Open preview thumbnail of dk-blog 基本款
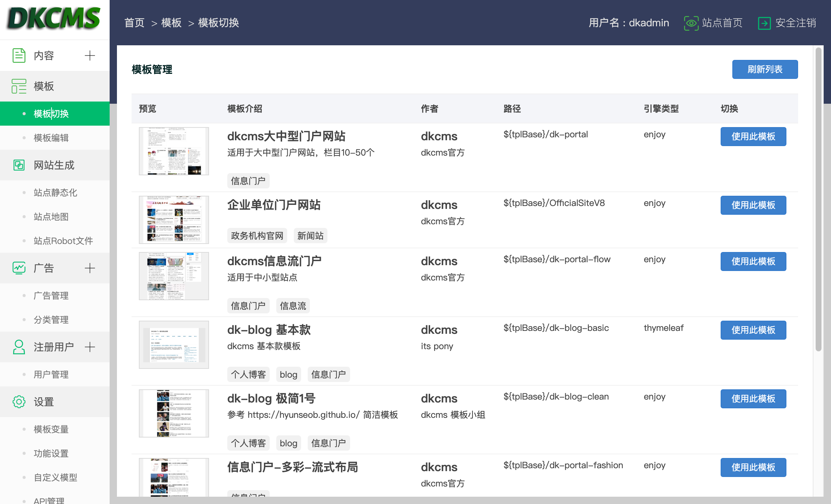Image resolution: width=831 pixels, height=504 pixels. pos(174,345)
